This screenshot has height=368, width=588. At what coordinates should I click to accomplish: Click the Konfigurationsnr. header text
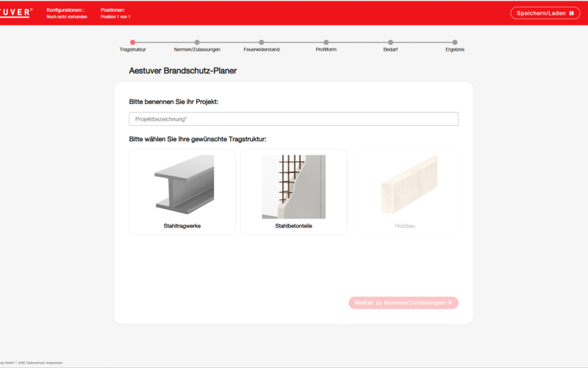coord(65,10)
